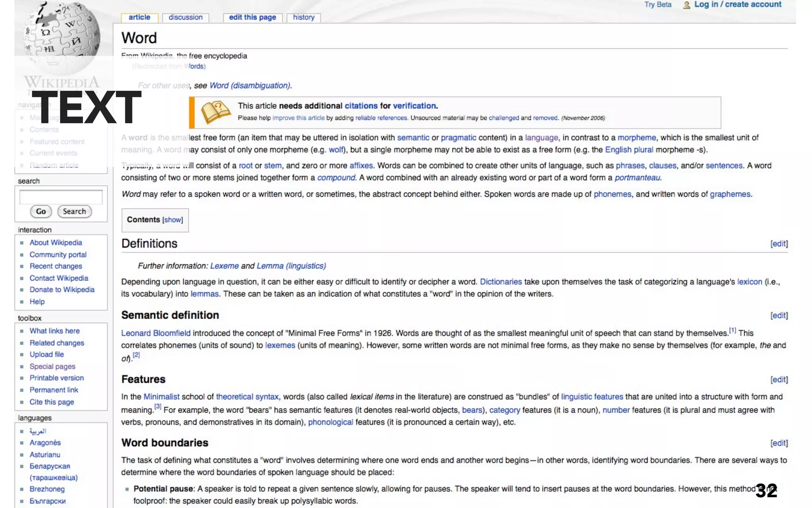Click Printable version in toolbox
The height and width of the screenshot is (508, 812).
(x=57, y=378)
